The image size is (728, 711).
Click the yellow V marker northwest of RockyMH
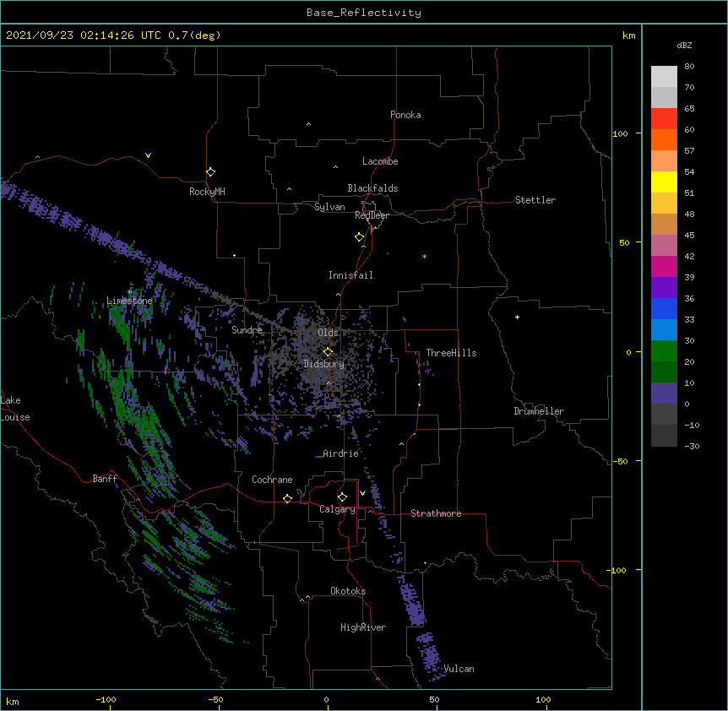click(148, 155)
